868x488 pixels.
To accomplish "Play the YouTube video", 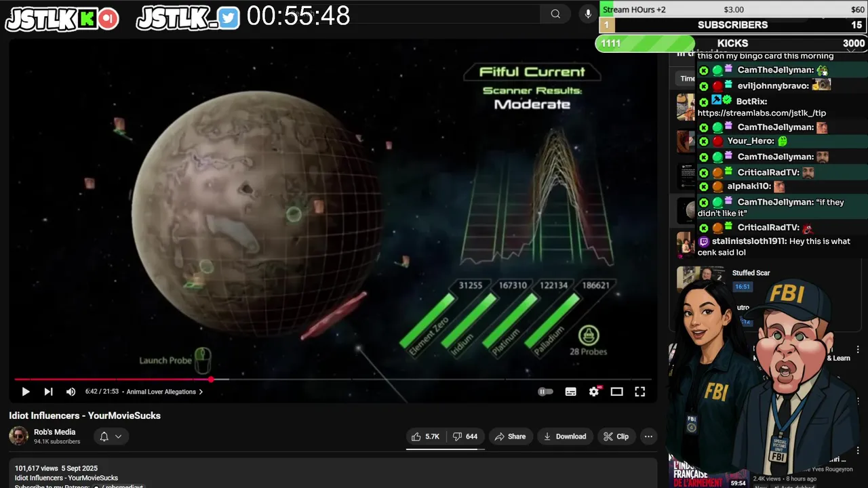I will click(x=26, y=392).
